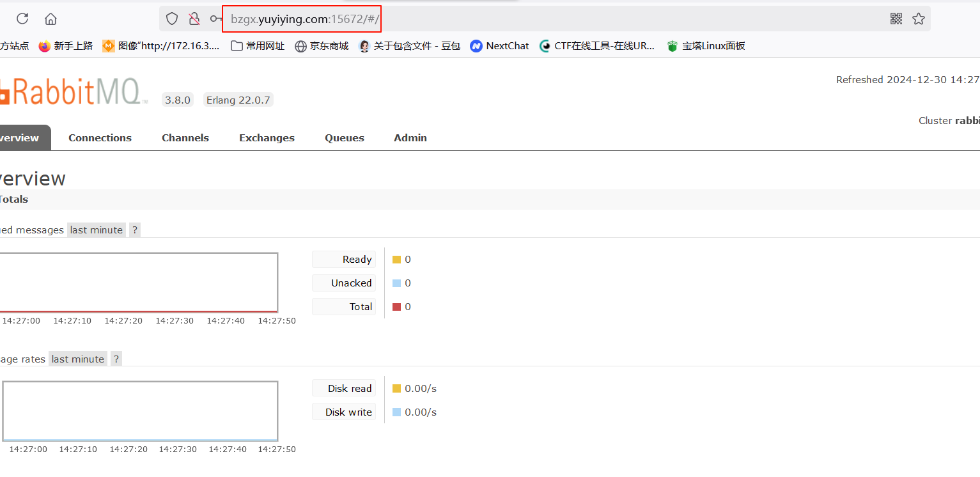Click the light blue Unacked swatch
This screenshot has width=980, height=477.
pos(396,283)
